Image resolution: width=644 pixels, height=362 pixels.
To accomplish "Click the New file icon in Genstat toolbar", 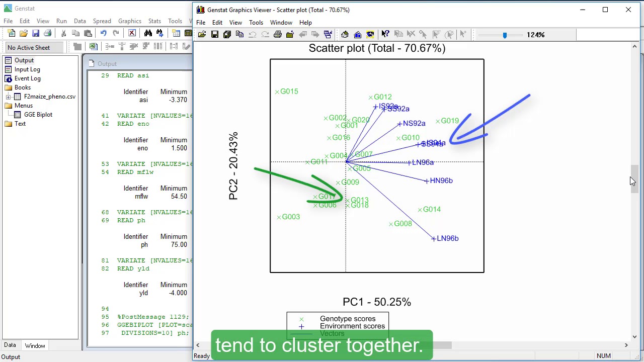I will pyautogui.click(x=12, y=33).
